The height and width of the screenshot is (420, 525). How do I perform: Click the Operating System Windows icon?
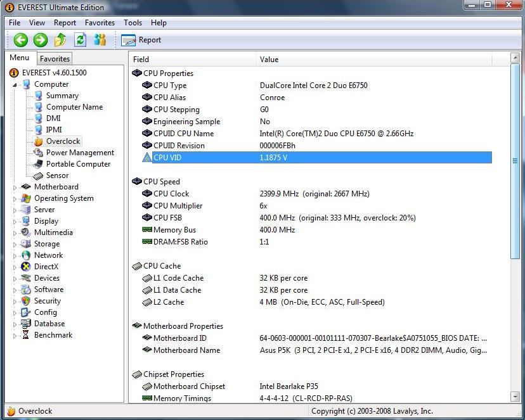click(x=26, y=198)
